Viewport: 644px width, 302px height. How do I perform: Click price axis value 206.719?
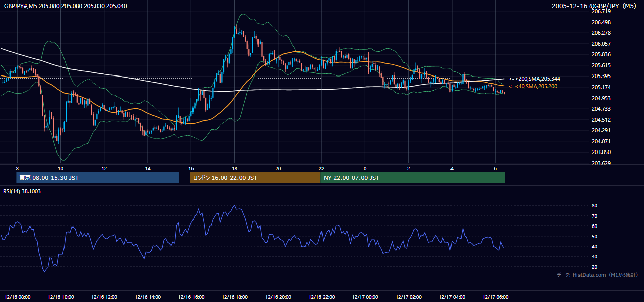[601, 11]
